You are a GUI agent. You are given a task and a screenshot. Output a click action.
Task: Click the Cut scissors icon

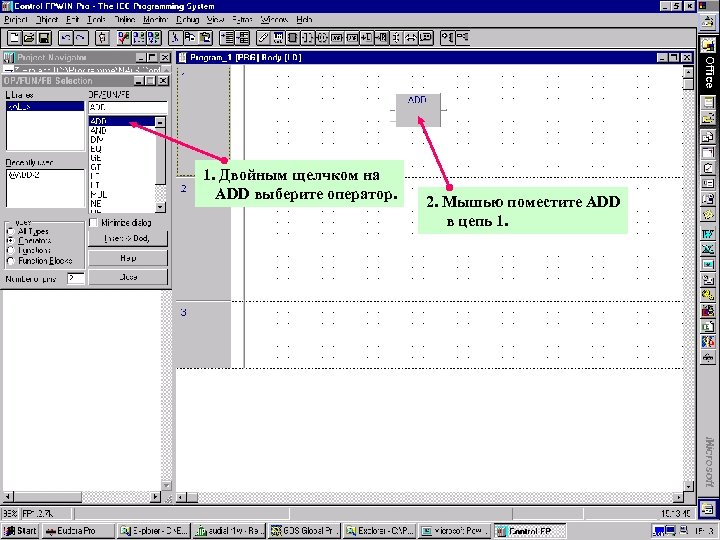point(175,38)
